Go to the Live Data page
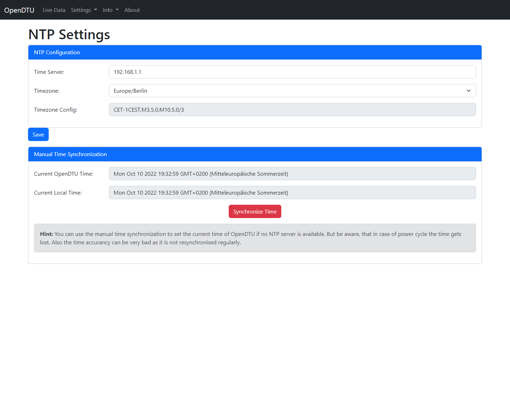Screen dimensions: 510x420 [x=54, y=10]
